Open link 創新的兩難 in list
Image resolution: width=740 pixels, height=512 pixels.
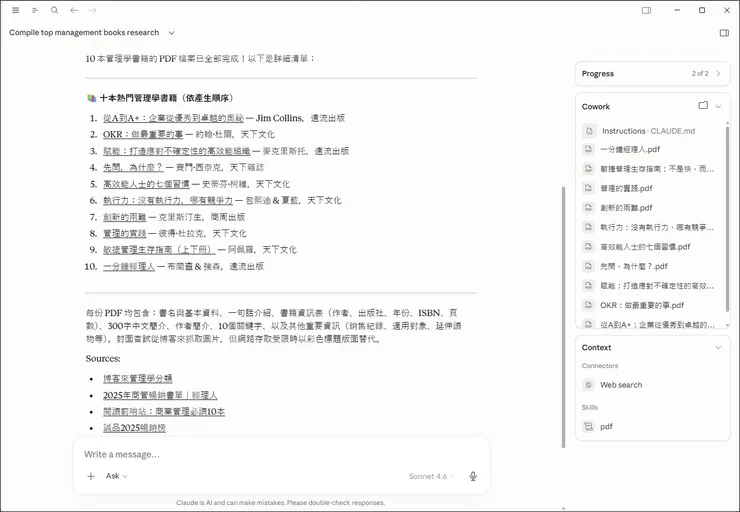click(125, 217)
